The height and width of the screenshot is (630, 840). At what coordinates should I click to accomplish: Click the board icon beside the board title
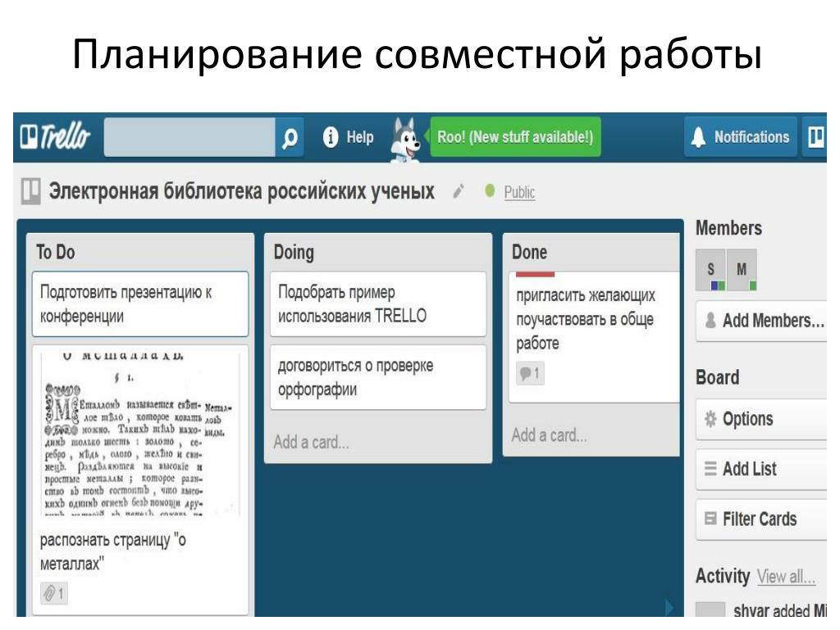pos(30,191)
